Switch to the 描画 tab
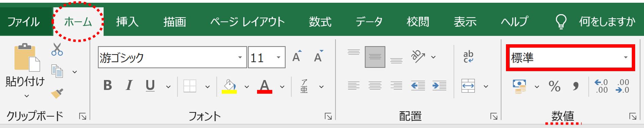The image size is (644, 128). click(174, 22)
